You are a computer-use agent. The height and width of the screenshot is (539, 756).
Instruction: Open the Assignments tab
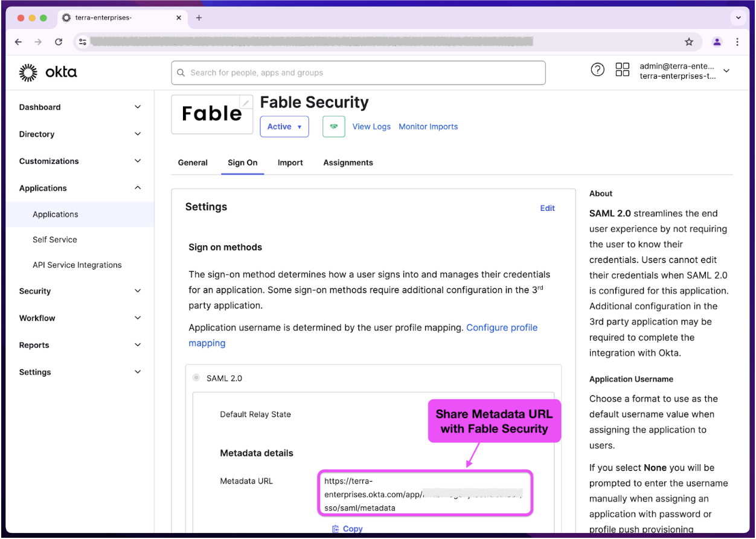click(348, 163)
